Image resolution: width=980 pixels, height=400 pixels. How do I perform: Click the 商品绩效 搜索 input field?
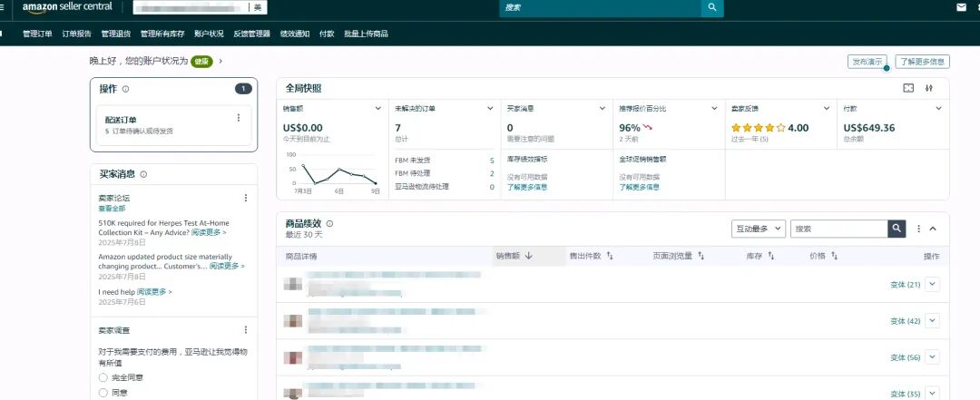tap(839, 229)
